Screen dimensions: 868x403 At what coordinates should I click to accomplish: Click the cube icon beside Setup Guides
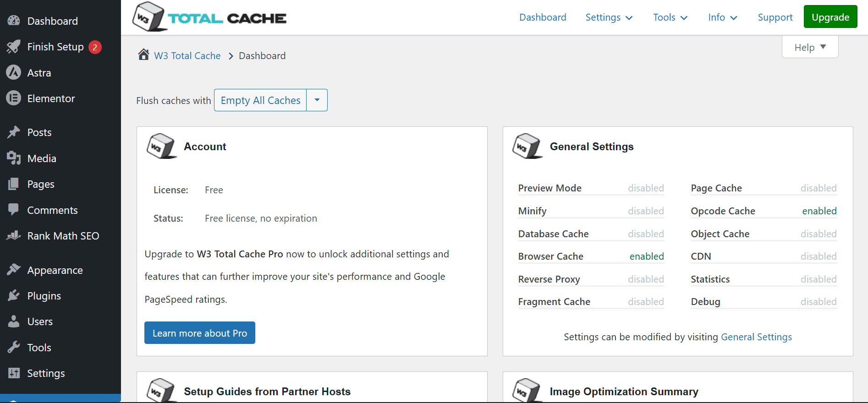[161, 391]
